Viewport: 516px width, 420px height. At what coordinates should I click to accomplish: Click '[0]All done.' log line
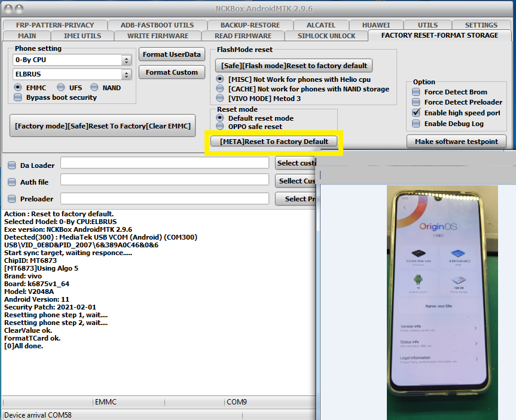point(24,346)
